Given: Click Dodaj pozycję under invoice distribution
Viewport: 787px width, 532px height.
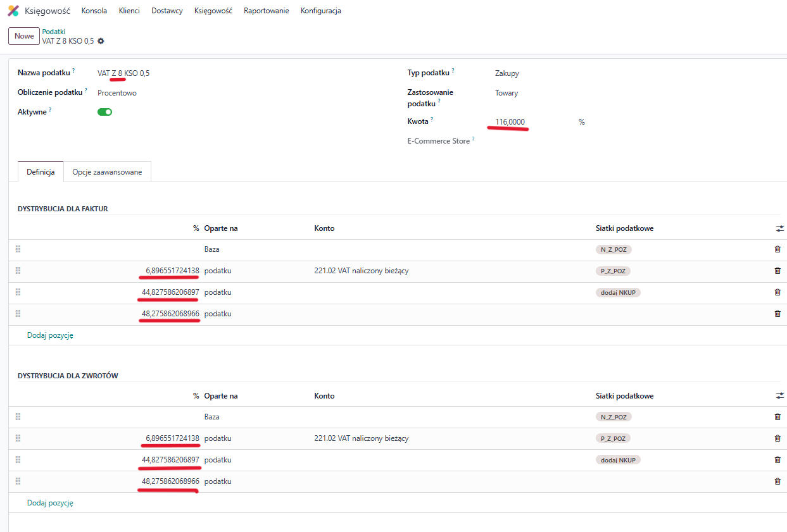Looking at the screenshot, I should point(50,335).
